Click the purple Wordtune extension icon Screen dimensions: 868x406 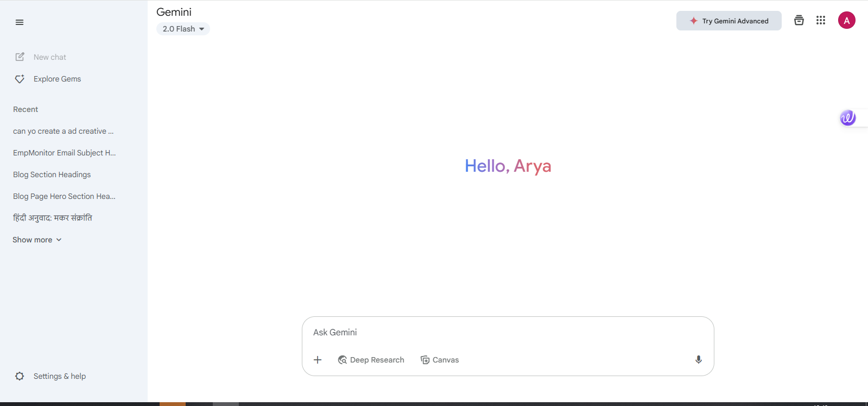[848, 118]
